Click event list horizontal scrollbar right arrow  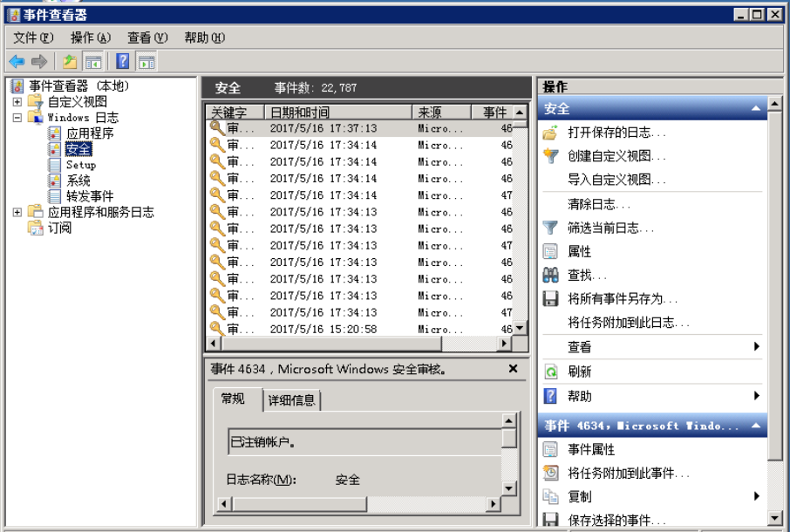click(x=504, y=344)
